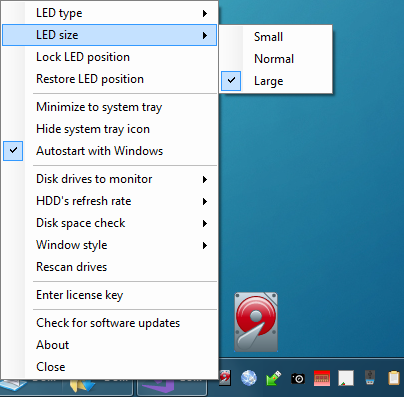Expand the LED type submenu
Screen dimensions: 404x397
click(109, 13)
